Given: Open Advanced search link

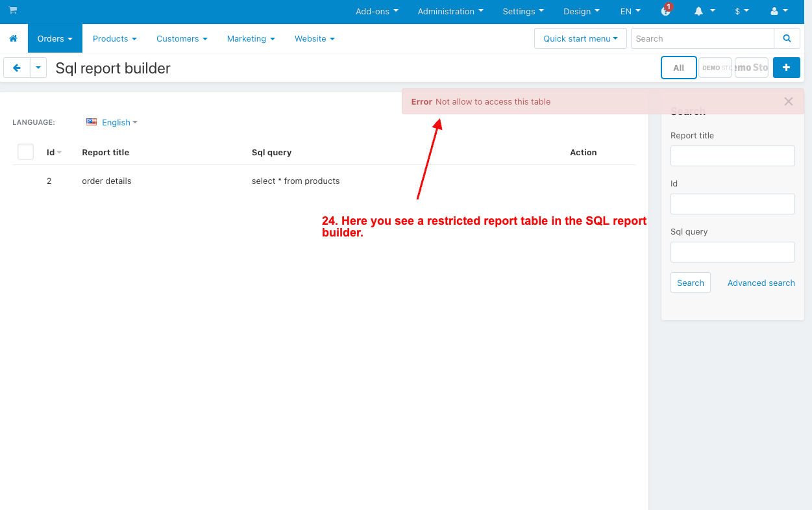Looking at the screenshot, I should click(761, 283).
